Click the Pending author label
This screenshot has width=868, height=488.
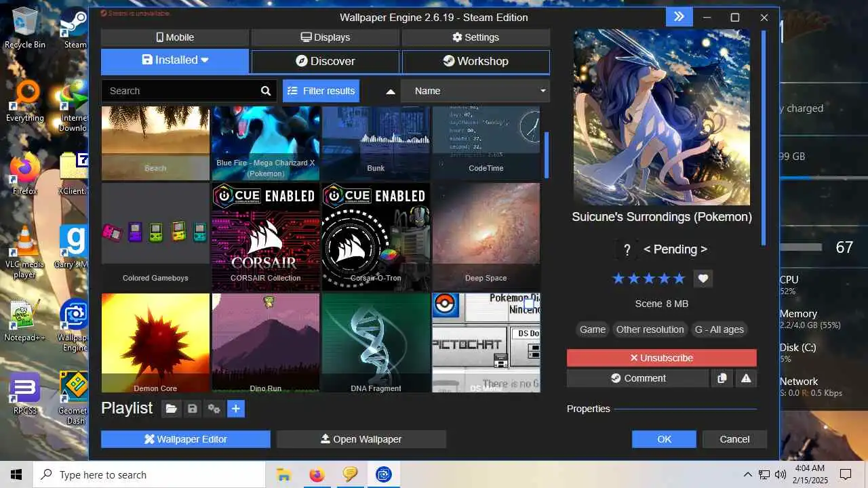point(675,249)
